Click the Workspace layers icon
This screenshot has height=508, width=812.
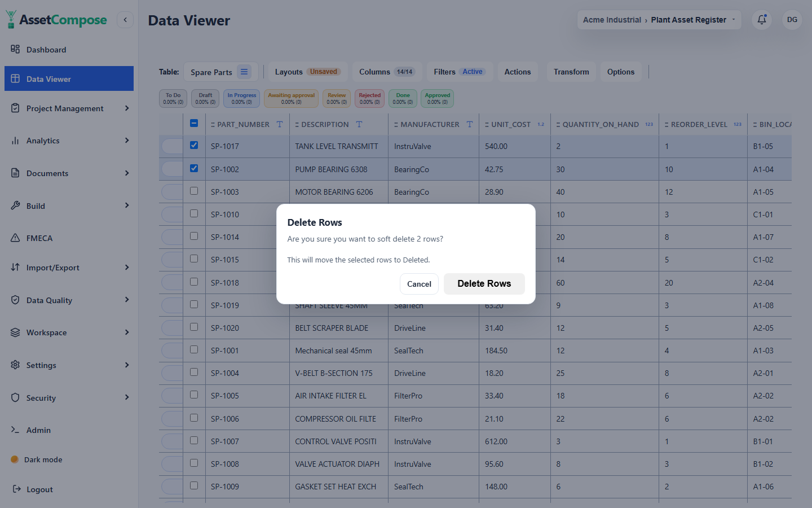tap(15, 332)
